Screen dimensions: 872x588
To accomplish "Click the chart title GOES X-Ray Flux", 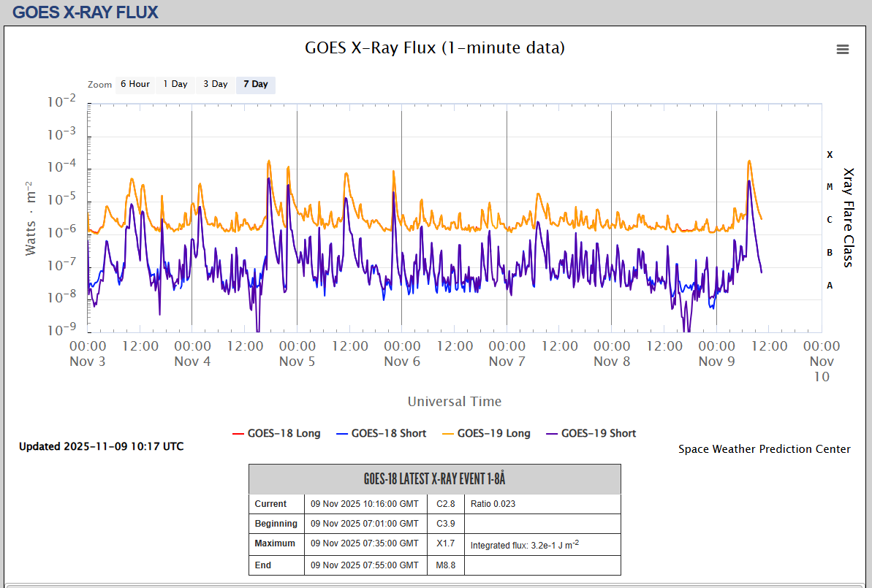I will pos(435,48).
